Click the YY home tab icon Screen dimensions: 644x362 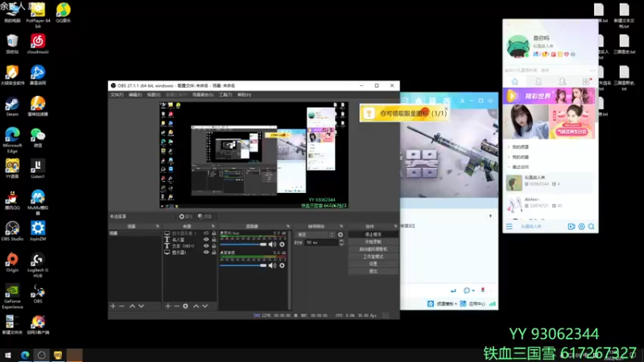coord(514,82)
